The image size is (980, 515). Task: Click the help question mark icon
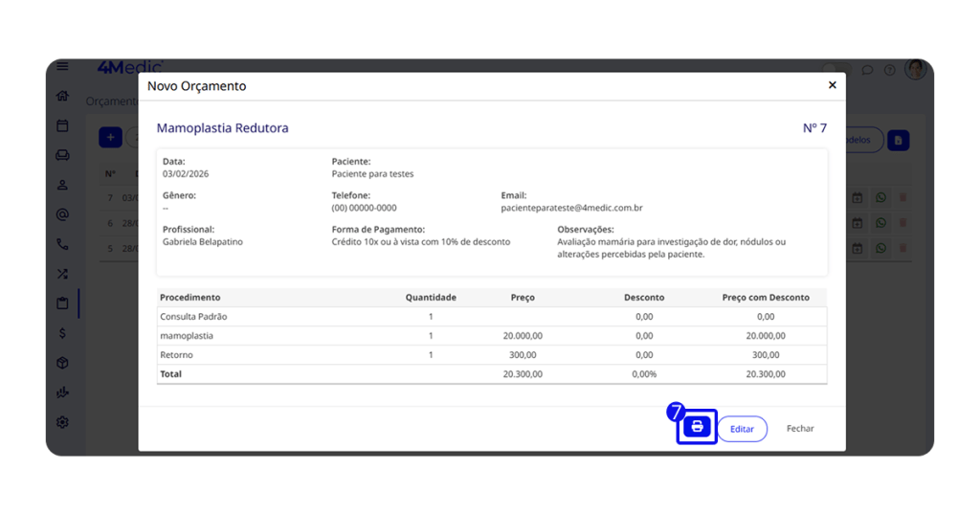click(889, 70)
